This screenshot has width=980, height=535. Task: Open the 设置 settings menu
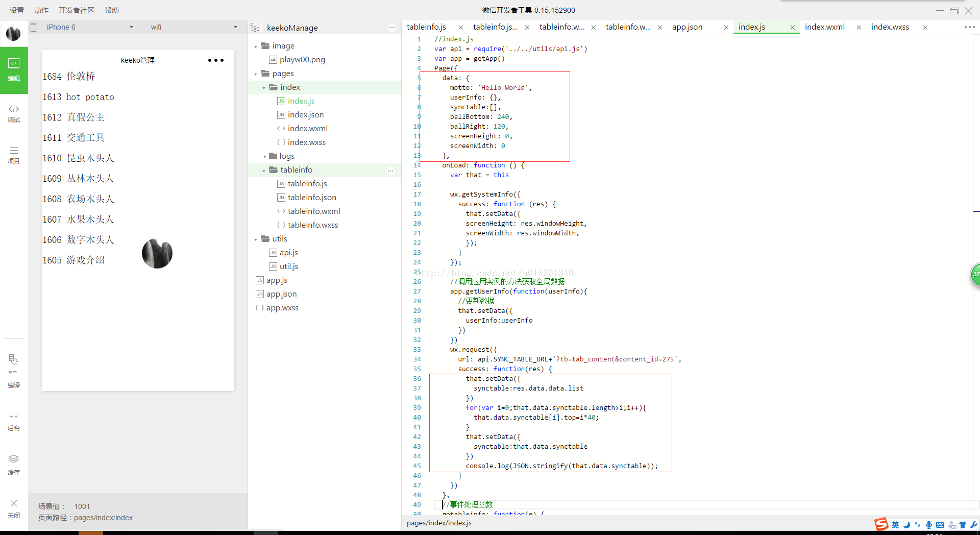coord(17,10)
